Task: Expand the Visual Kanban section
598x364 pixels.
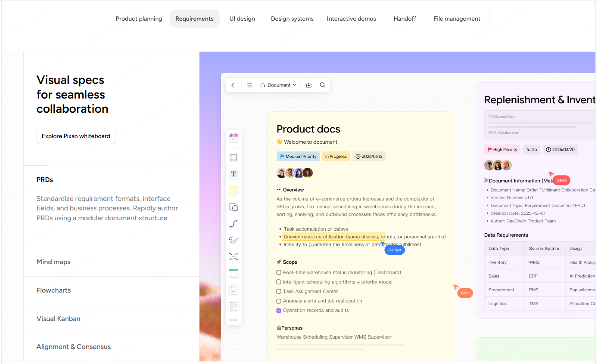Action: pyautogui.click(x=112, y=319)
